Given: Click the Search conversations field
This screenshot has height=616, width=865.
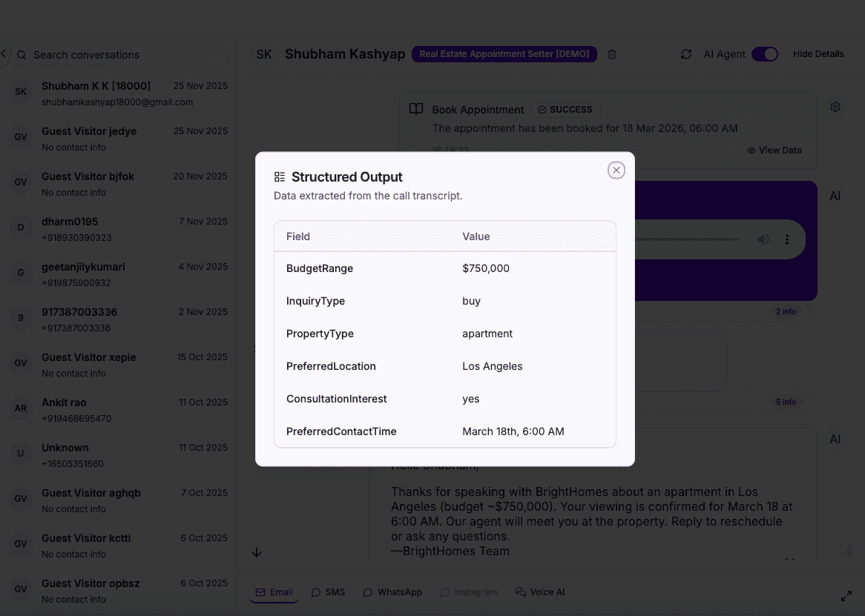Looking at the screenshot, I should [x=111, y=54].
